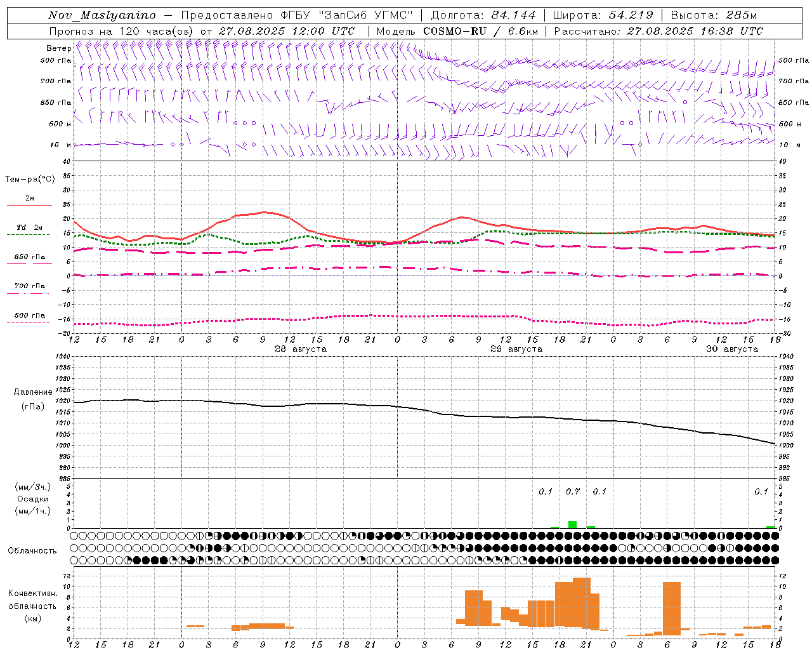Viewport: 812px width, 650px height.
Task: Select the model label COSMO-RU / 6.6км
Action: tap(481, 31)
